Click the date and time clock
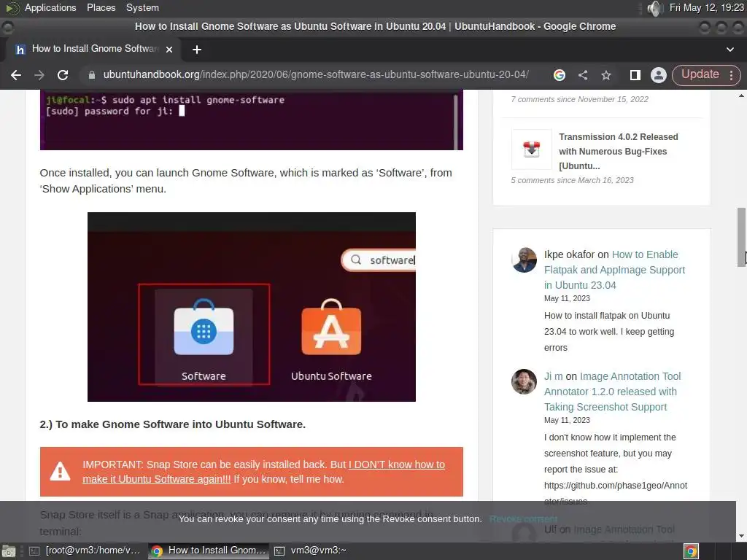 click(x=706, y=7)
